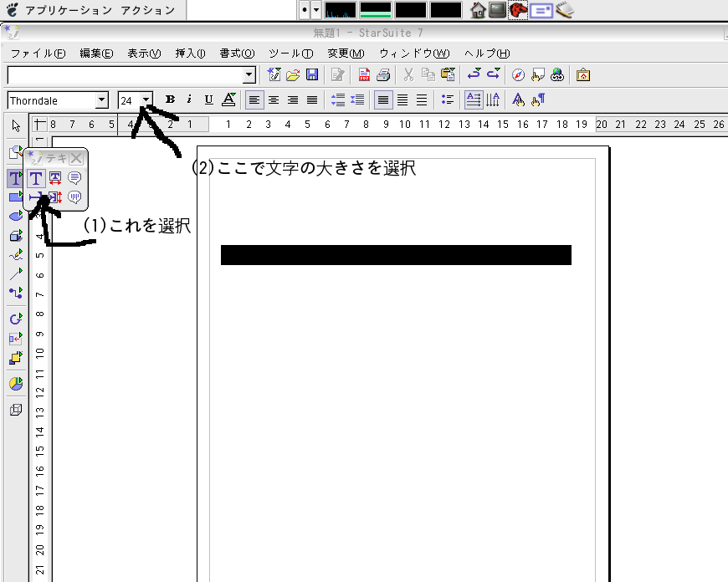The height and width of the screenshot is (582, 728).
Task: Click the Save document icon
Action: coord(312,75)
